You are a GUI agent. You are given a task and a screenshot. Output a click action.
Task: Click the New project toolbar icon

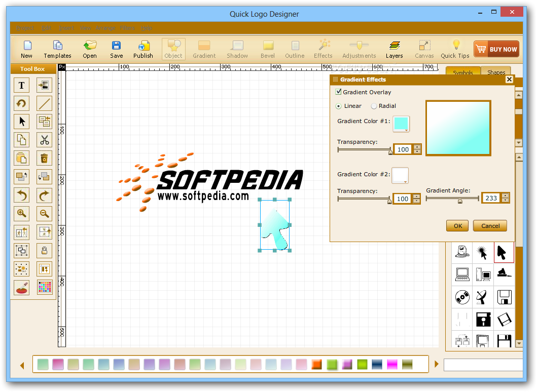pos(26,50)
